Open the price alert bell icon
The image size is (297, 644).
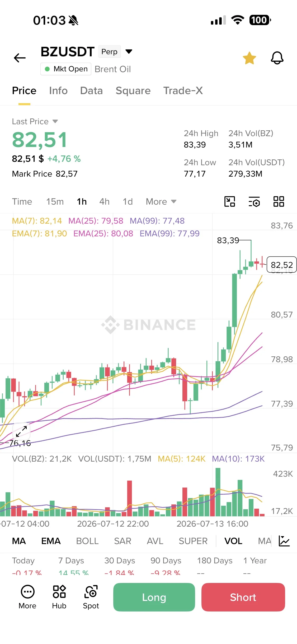(277, 58)
